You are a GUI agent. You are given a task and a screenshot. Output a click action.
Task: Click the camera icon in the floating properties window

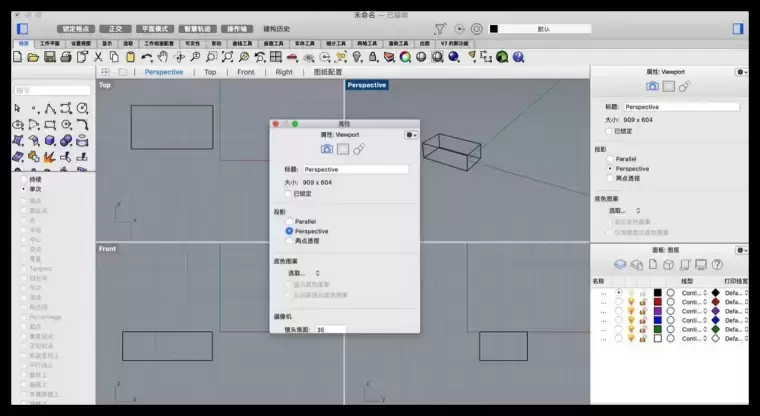tap(327, 149)
